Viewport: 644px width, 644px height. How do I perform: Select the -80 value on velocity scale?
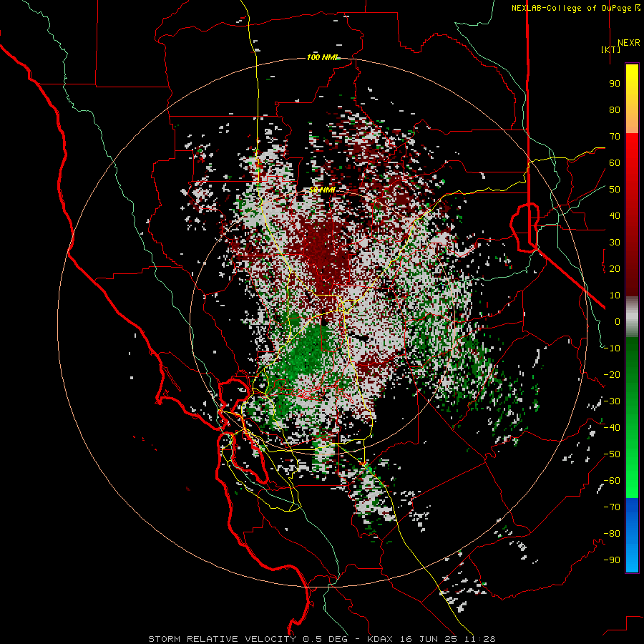pyautogui.click(x=612, y=534)
